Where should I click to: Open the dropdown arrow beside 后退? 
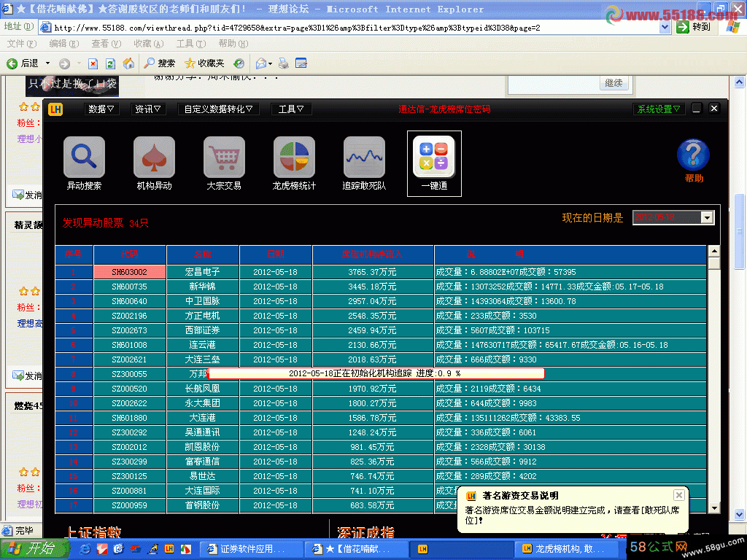coord(47,63)
